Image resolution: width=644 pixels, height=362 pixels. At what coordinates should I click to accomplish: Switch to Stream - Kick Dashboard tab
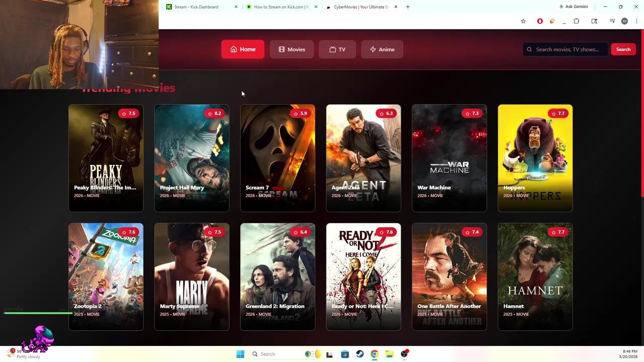pos(201,7)
